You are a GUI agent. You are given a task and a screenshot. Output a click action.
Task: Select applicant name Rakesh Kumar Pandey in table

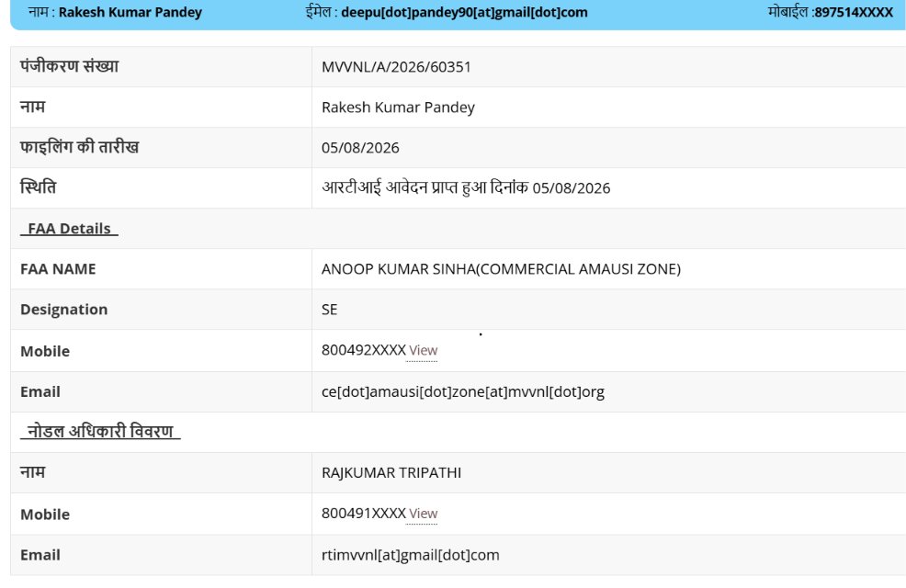pos(398,107)
